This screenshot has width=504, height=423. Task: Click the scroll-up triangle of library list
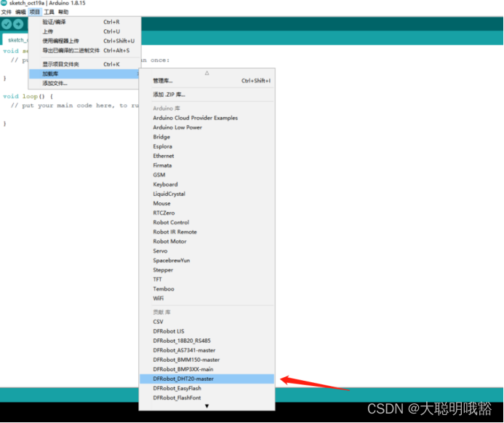click(207, 73)
